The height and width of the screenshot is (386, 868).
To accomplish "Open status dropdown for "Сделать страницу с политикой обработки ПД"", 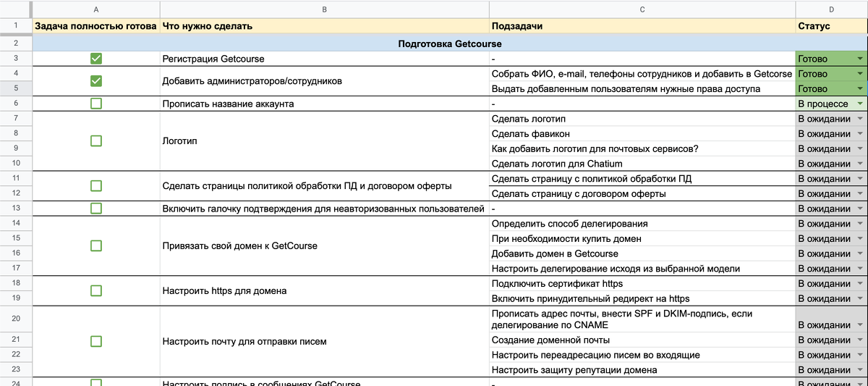I will [859, 179].
